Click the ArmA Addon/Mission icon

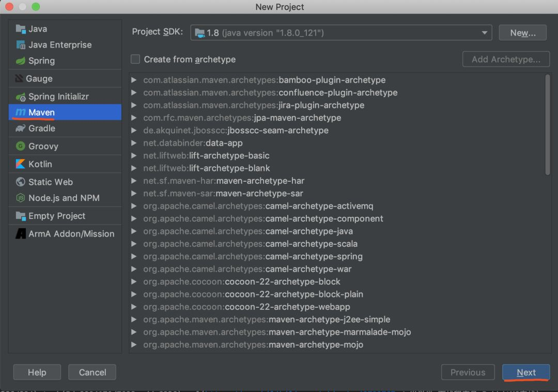pos(21,234)
